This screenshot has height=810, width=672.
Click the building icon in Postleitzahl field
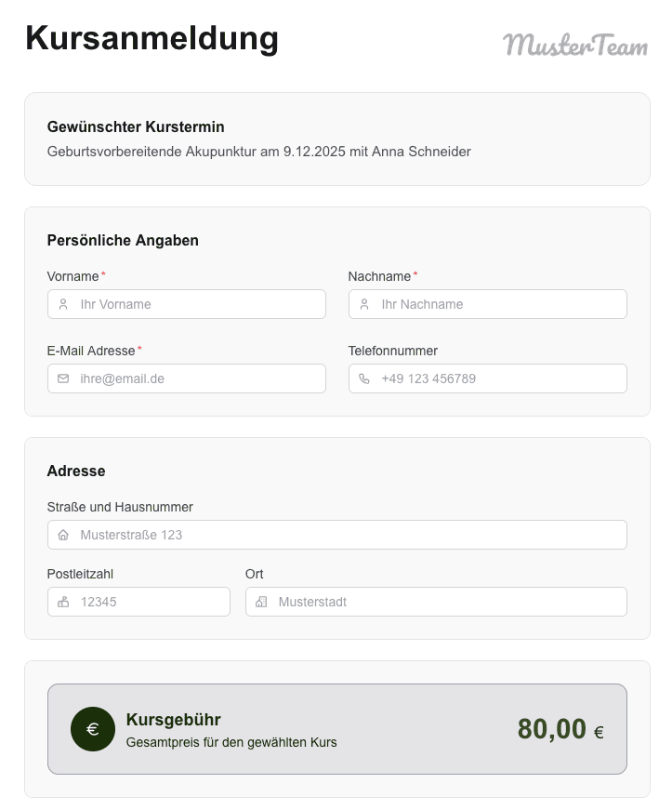(63, 602)
